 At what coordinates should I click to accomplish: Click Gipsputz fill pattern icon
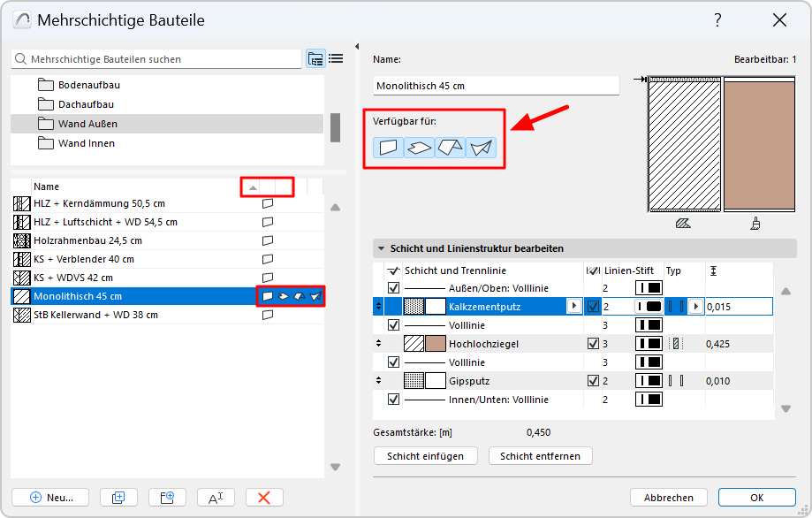point(414,381)
